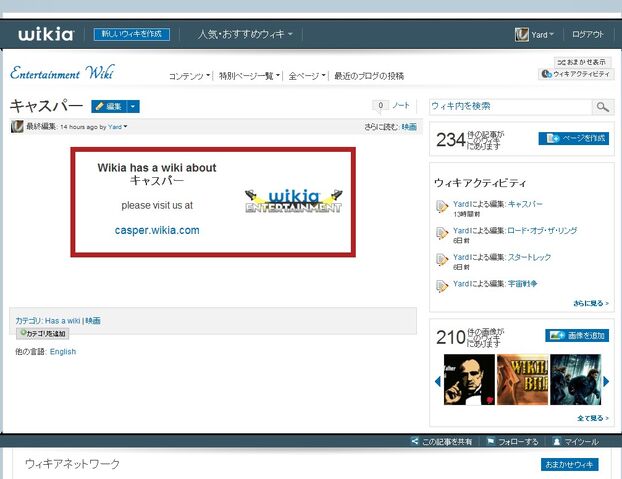Open キャスパー link in wiki activity
Screen dimensions: 622x479
525,204
